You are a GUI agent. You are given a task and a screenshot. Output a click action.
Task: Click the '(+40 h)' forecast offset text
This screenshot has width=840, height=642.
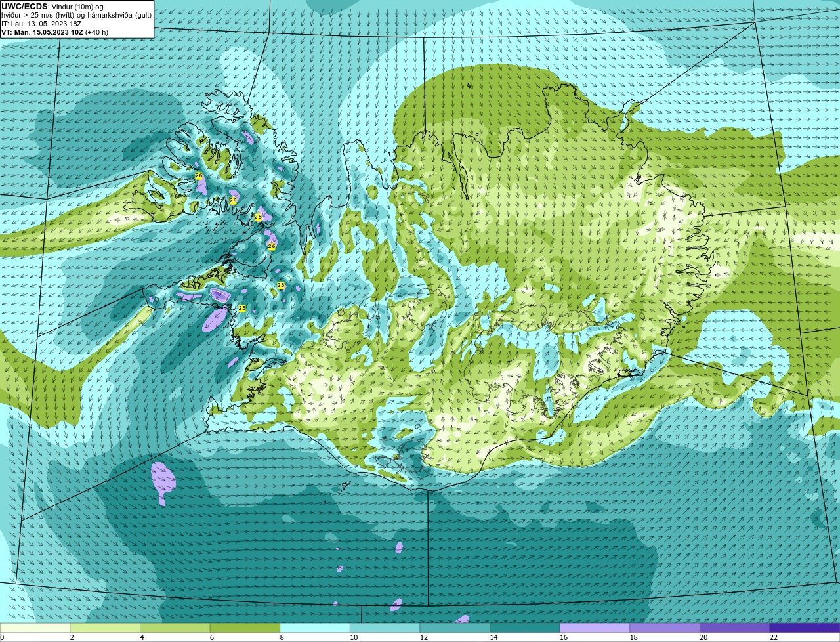(96, 32)
